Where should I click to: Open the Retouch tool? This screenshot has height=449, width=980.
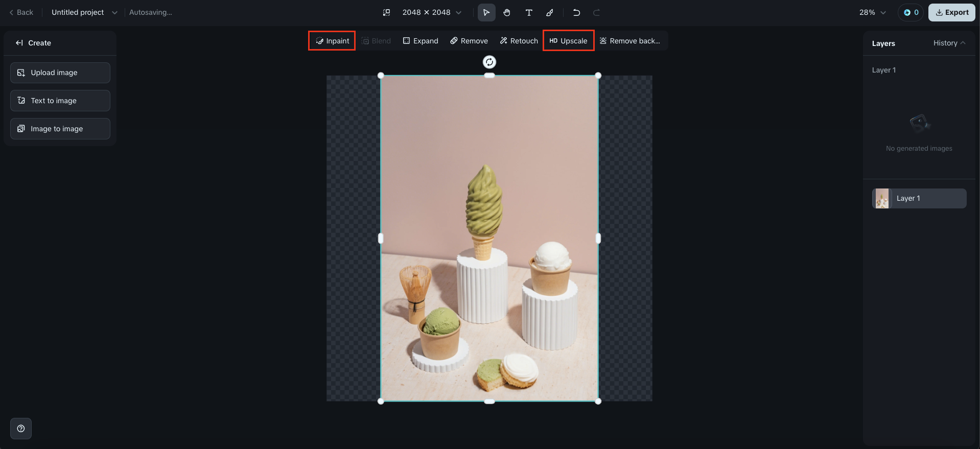519,41
